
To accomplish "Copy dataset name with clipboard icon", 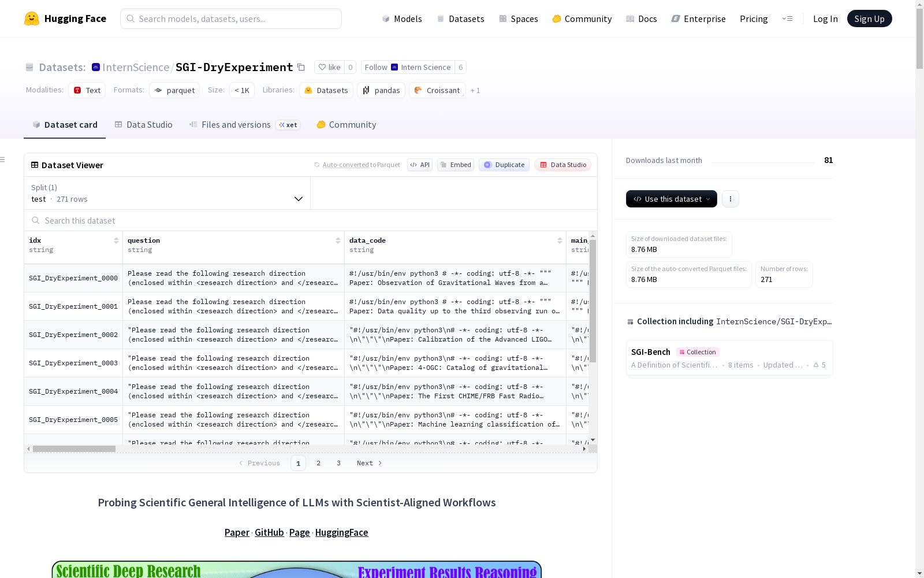I will point(301,67).
